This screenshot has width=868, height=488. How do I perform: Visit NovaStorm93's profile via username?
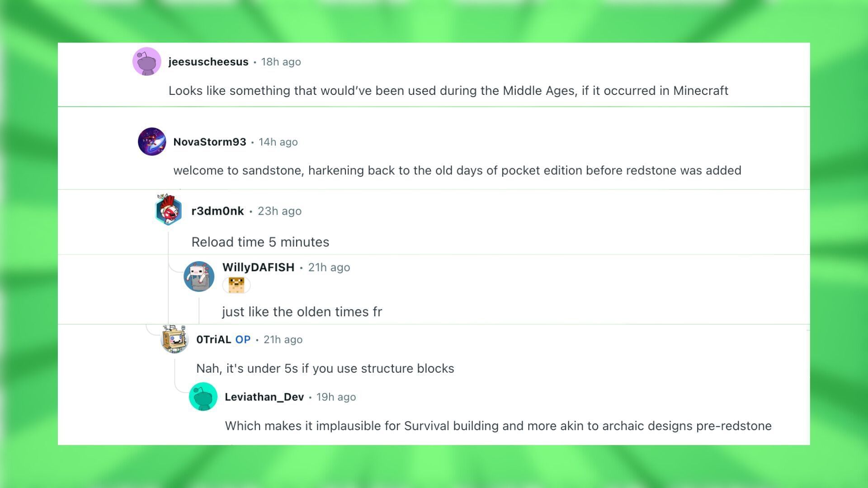(210, 142)
